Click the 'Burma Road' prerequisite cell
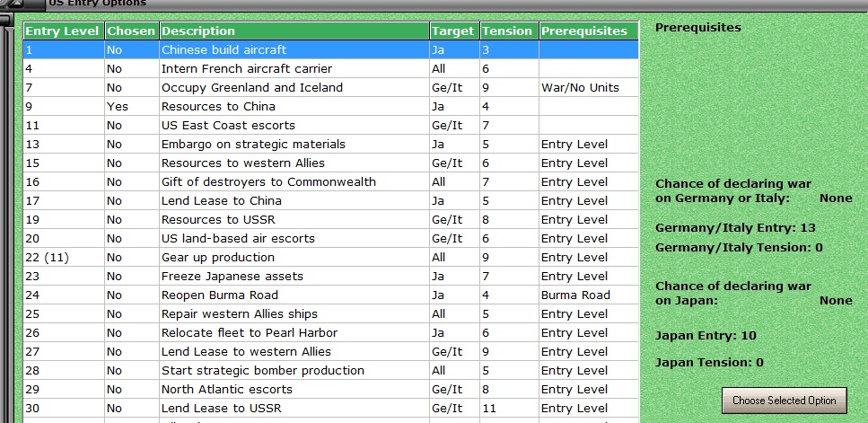 pyautogui.click(x=589, y=295)
